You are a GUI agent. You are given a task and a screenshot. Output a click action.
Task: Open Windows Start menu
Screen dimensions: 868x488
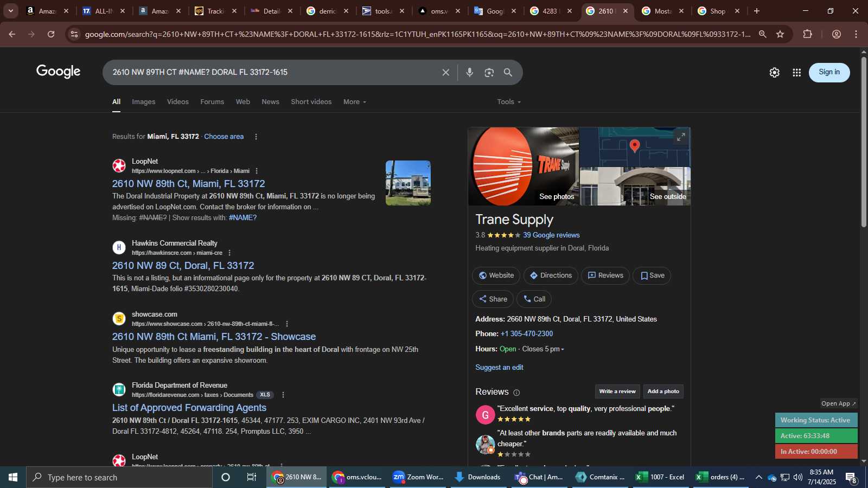pos(13,477)
